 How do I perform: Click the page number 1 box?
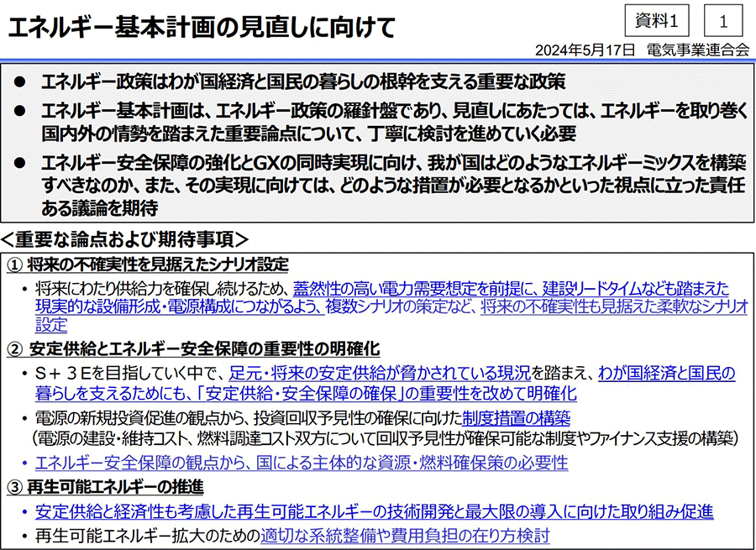pos(723,20)
